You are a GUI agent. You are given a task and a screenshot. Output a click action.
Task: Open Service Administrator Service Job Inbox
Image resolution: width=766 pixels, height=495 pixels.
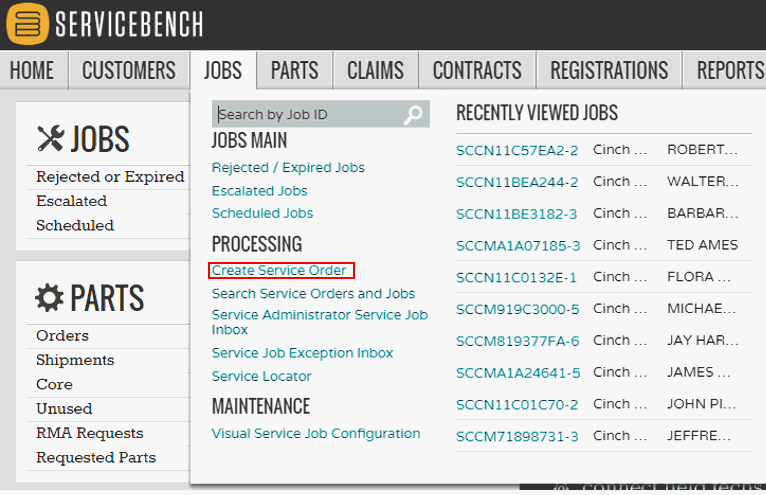click(x=319, y=322)
